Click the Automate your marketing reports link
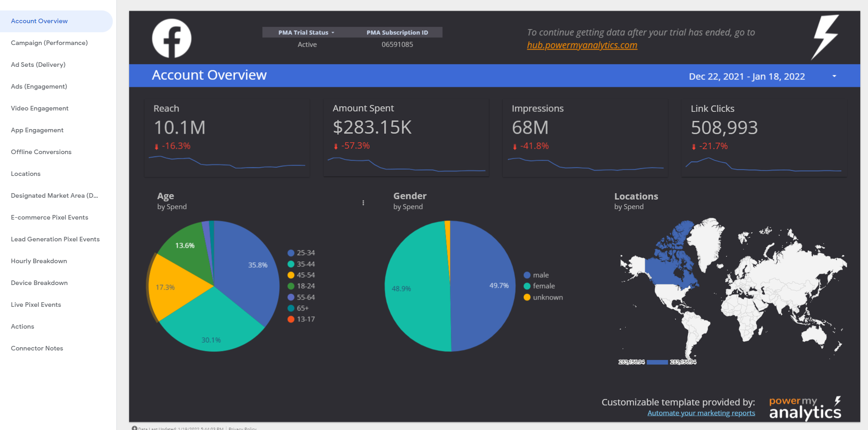Screen dimensions: 868x430 coord(701,413)
